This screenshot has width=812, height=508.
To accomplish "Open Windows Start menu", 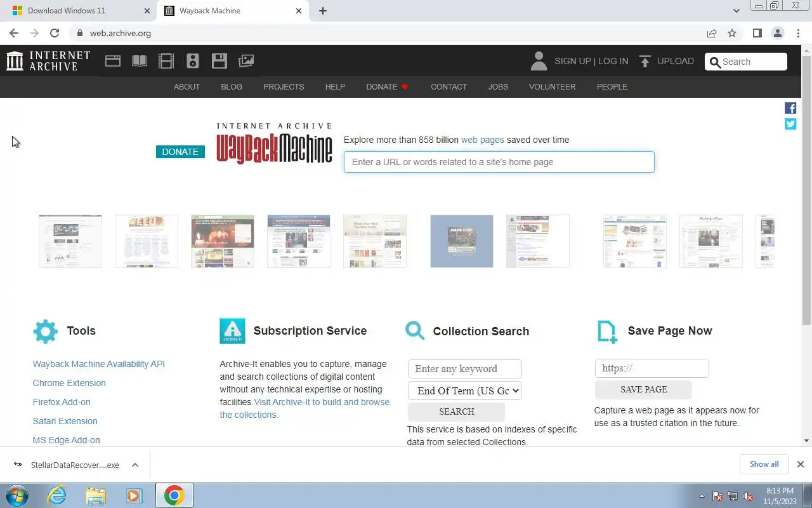I will click(16, 495).
